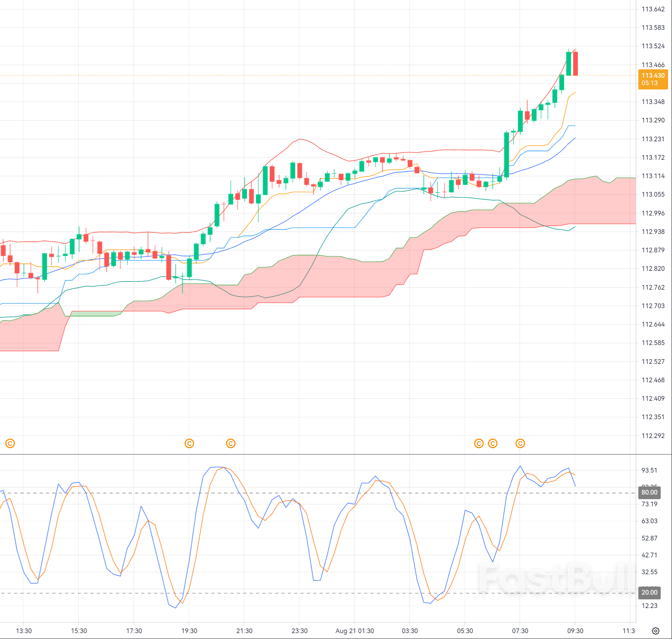Click the current price tag 113.430
Image resolution: width=672 pixels, height=639 pixels.
(x=653, y=79)
